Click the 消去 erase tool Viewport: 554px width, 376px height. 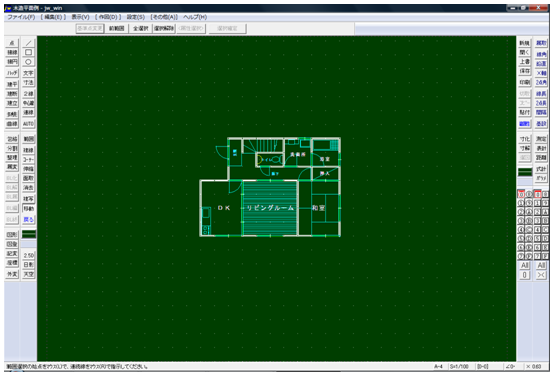click(28, 187)
